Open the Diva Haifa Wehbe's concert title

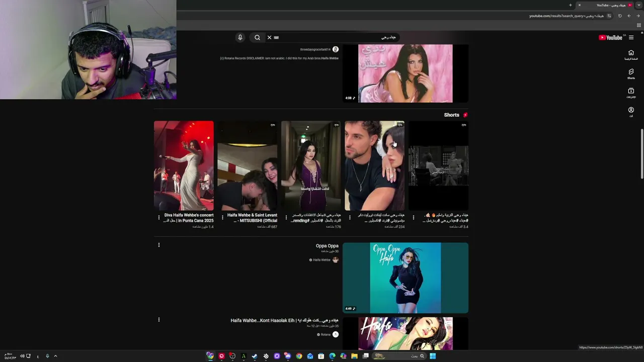[x=189, y=218]
